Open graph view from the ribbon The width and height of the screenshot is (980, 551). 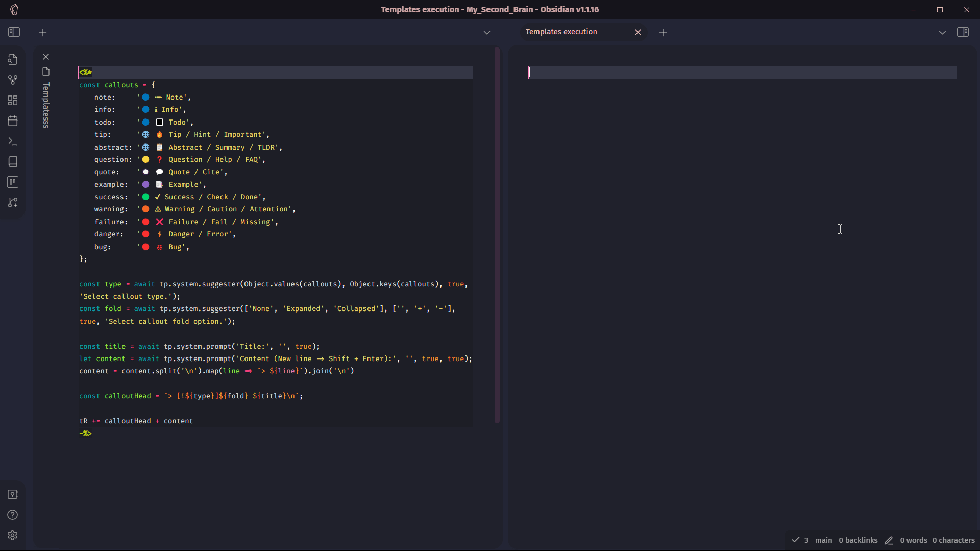click(x=13, y=80)
